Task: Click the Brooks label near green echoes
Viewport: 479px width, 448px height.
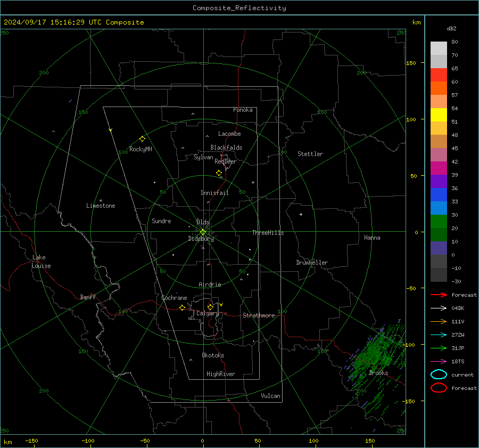Action: 378,373
